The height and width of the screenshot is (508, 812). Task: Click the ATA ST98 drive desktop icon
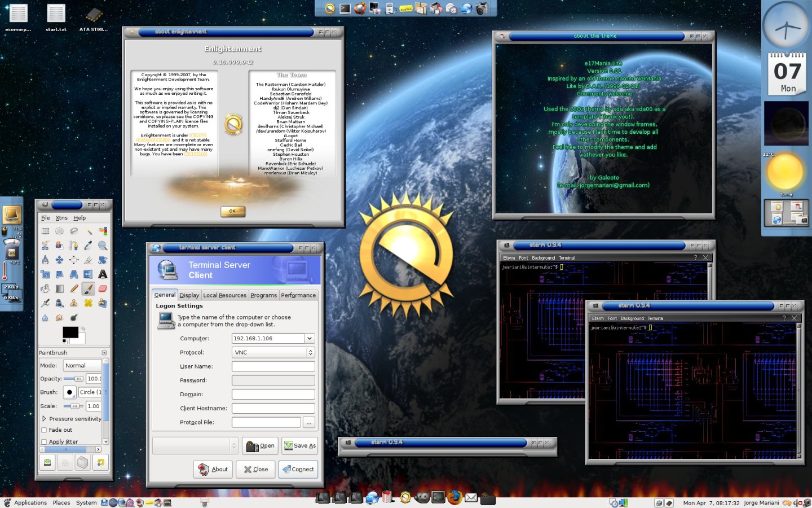click(x=94, y=18)
